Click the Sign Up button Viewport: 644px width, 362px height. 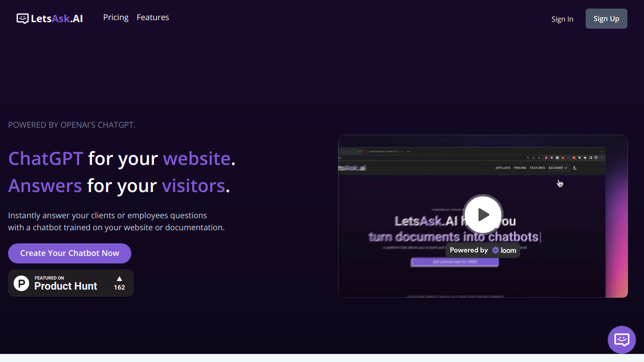[x=606, y=19]
